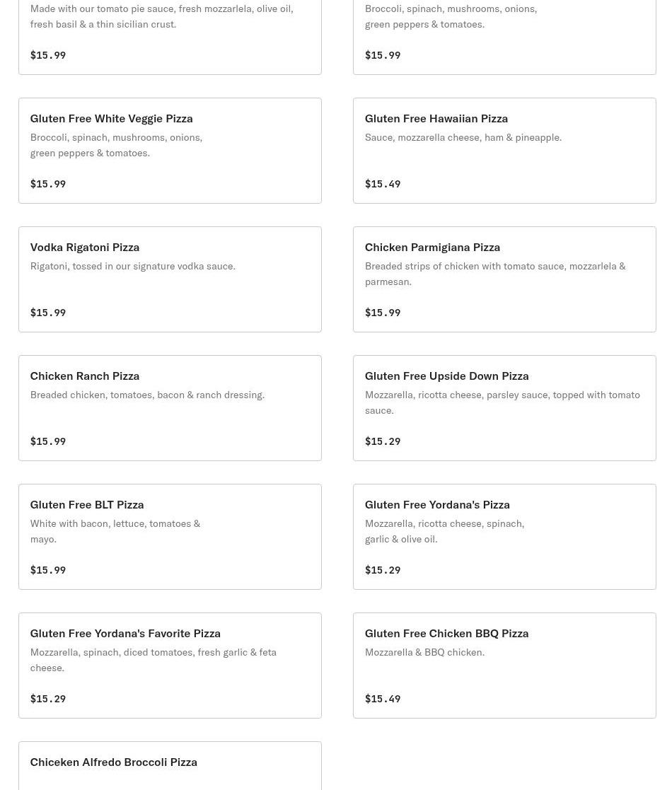Click Chiceken Alfredo Broccoli Pizza heading
This screenshot has height=790, width=672.
[x=113, y=762]
